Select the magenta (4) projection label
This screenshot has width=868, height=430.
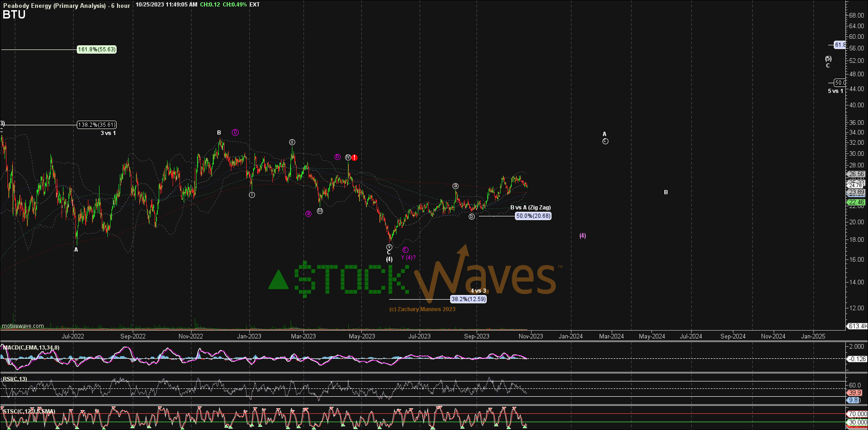(583, 236)
